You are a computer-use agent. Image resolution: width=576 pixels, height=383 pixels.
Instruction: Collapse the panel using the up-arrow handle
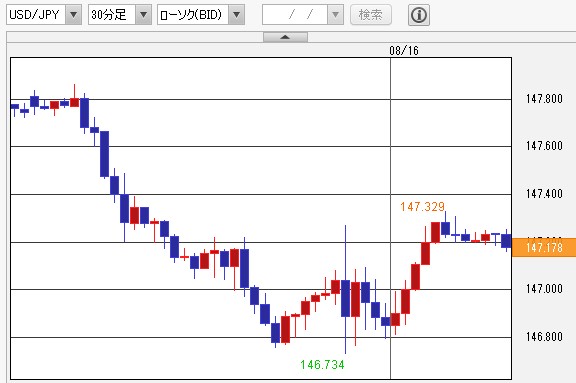click(x=285, y=37)
